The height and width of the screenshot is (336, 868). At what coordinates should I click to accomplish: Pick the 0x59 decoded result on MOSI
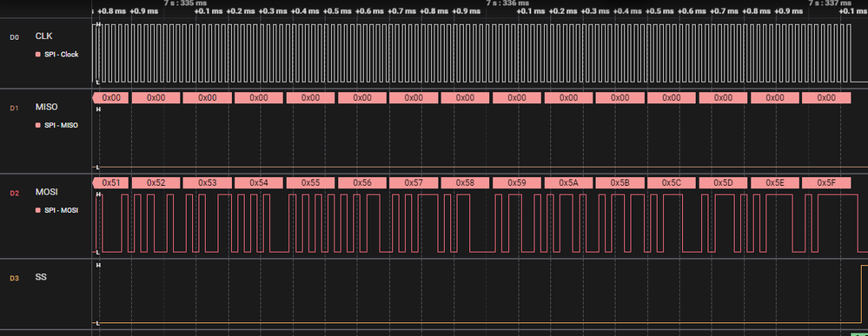[517, 182]
